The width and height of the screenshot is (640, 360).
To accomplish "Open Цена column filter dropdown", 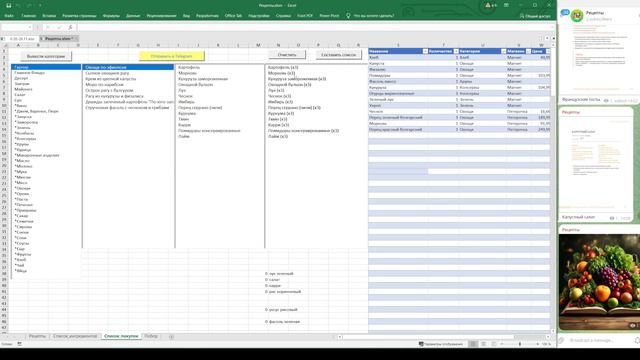I will coord(548,51).
